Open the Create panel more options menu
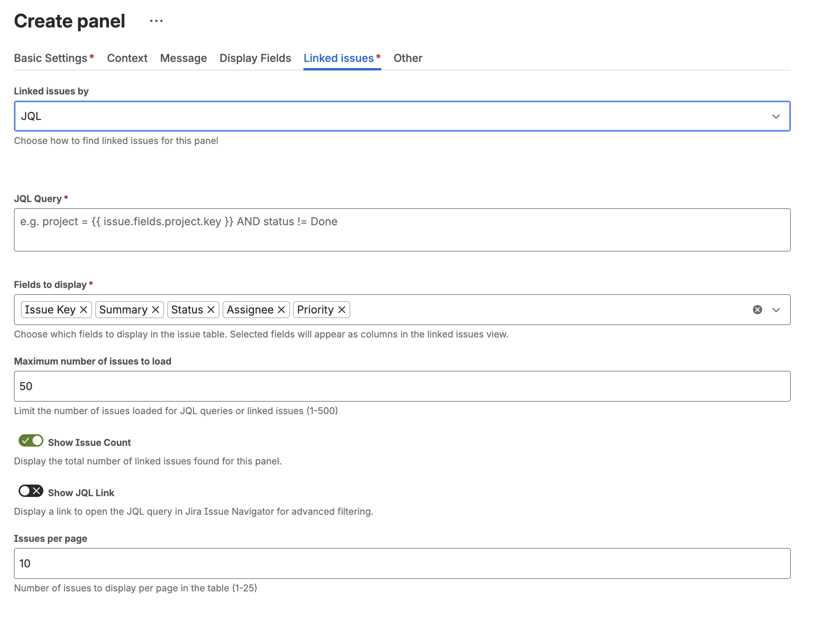 click(156, 20)
